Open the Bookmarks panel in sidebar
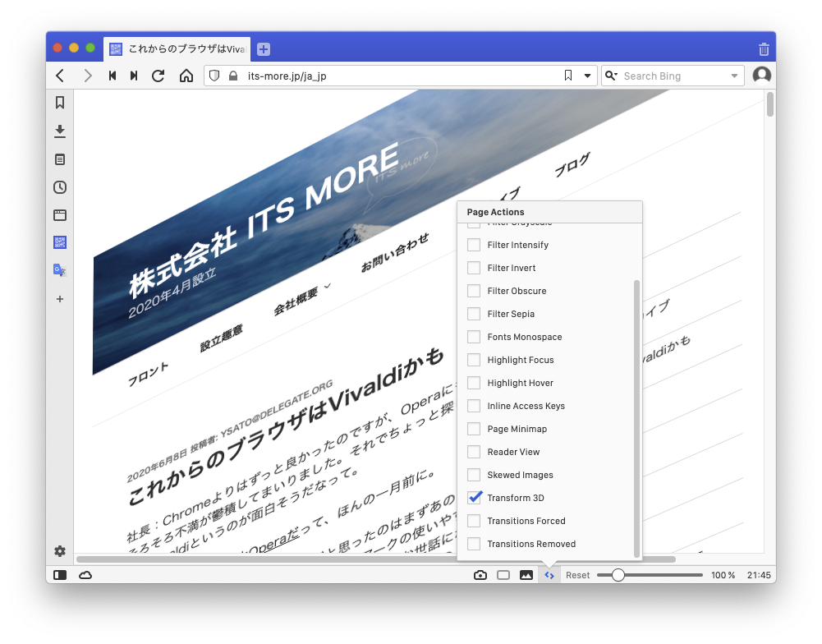The width and height of the screenshot is (822, 644). [60, 103]
